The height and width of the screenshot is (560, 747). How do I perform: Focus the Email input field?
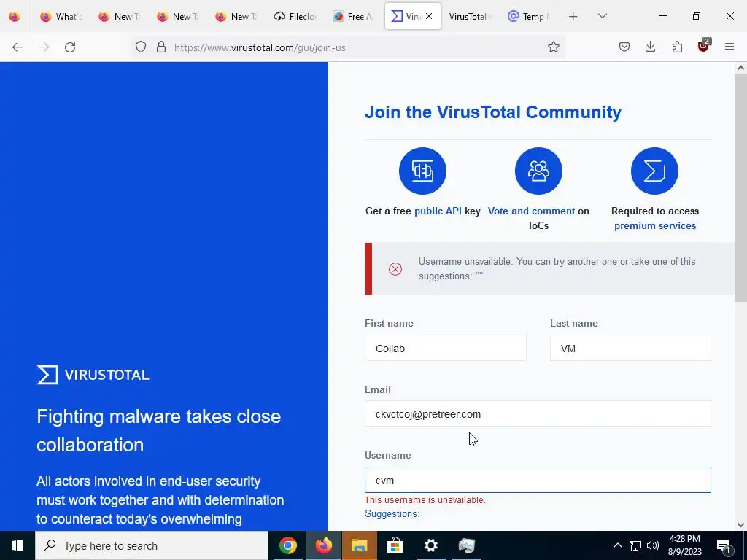click(x=538, y=414)
